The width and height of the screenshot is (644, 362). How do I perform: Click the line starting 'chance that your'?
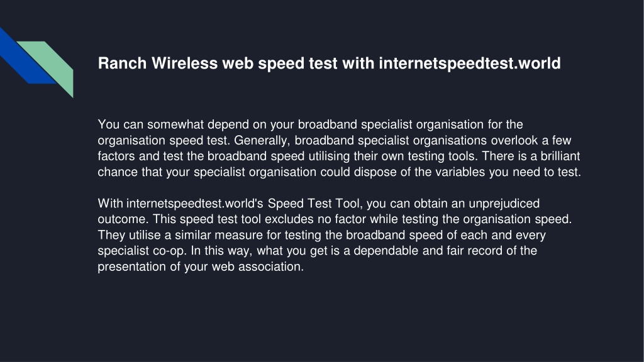tap(339, 172)
